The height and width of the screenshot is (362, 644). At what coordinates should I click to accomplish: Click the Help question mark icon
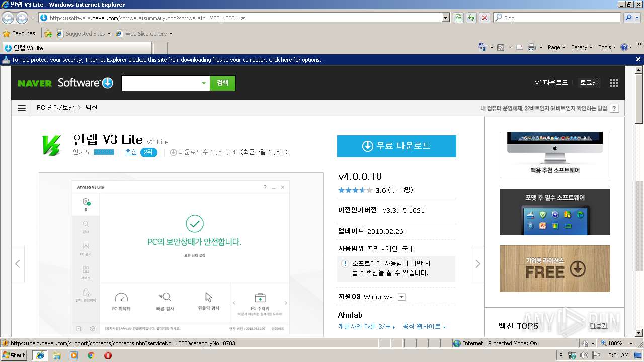click(x=624, y=47)
